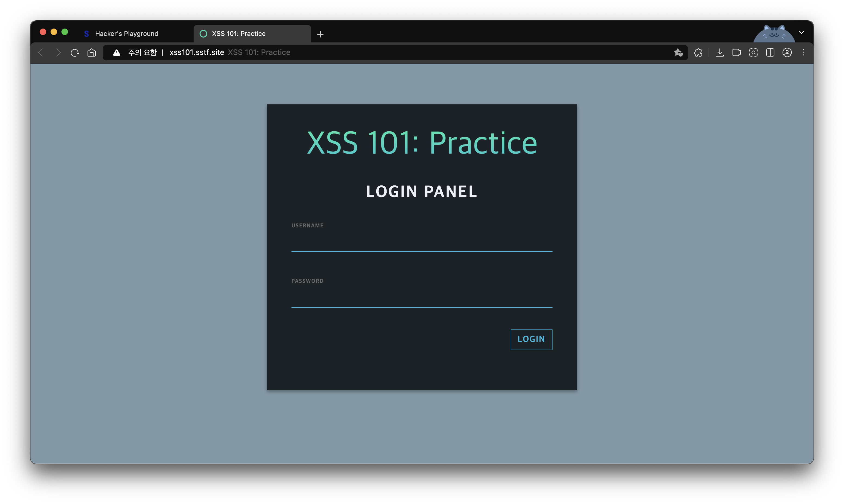Focus the USERNAME input field

421,242
